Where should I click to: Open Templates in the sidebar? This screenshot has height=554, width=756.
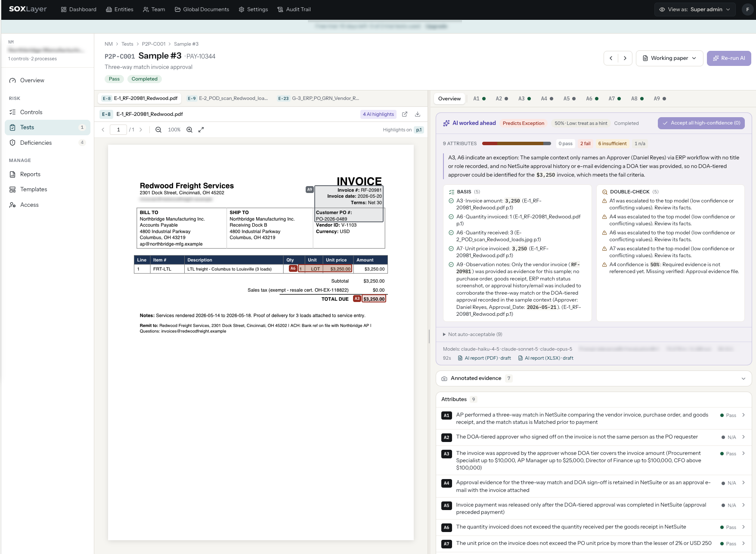click(x=47, y=189)
